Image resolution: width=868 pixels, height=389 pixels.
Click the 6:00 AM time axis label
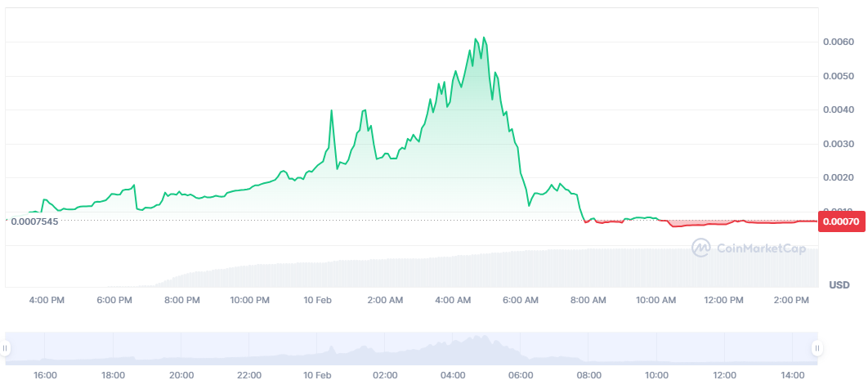pos(520,301)
